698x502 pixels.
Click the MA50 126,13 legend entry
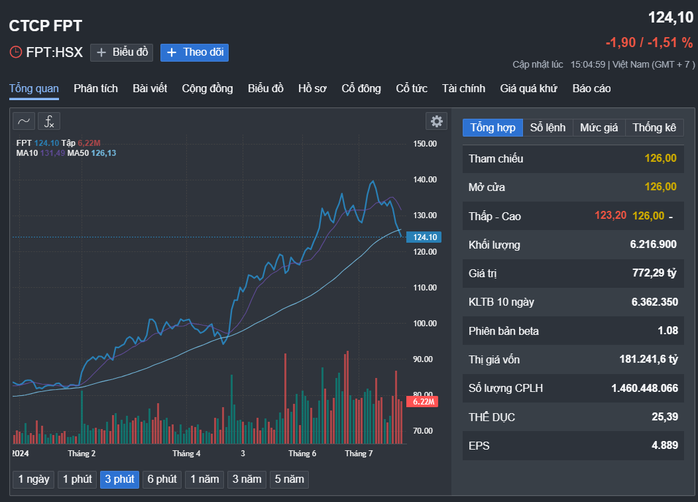92,153
